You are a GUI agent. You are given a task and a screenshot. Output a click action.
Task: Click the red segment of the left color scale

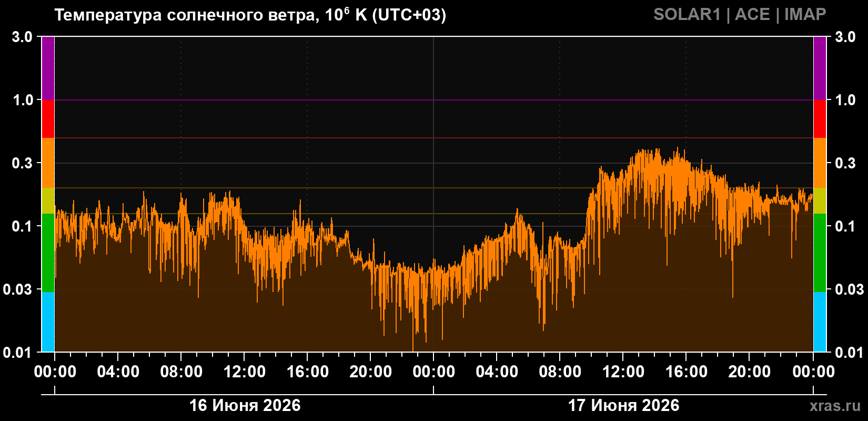click(48, 119)
